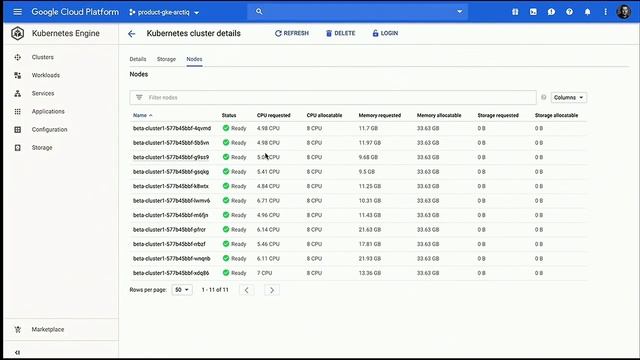Click the Memory requested column header

coord(380,116)
